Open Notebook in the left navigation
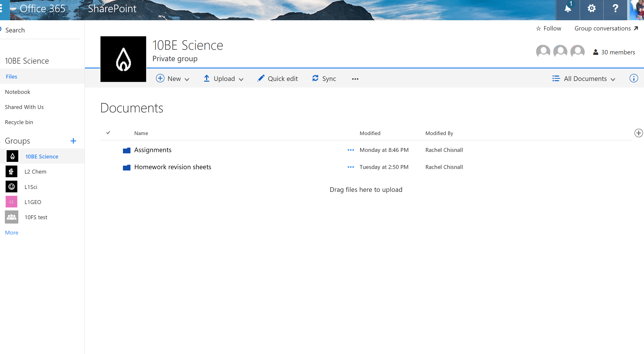644x354 pixels. (x=18, y=92)
